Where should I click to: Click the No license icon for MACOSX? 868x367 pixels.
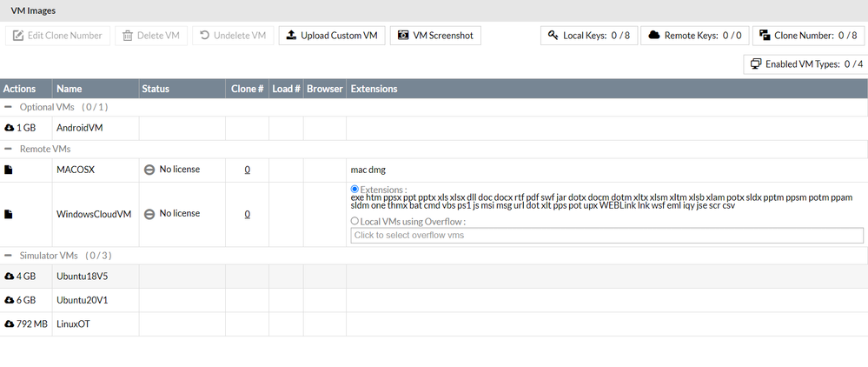point(149,170)
